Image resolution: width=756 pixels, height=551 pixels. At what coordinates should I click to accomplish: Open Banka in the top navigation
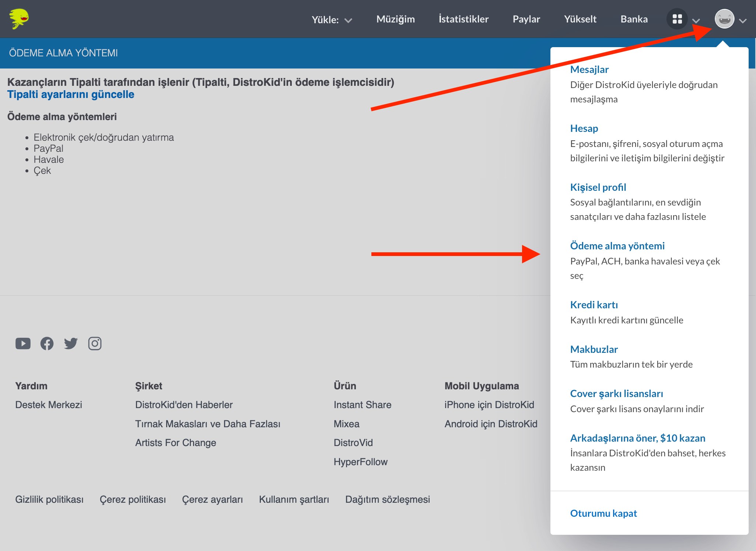coord(634,19)
